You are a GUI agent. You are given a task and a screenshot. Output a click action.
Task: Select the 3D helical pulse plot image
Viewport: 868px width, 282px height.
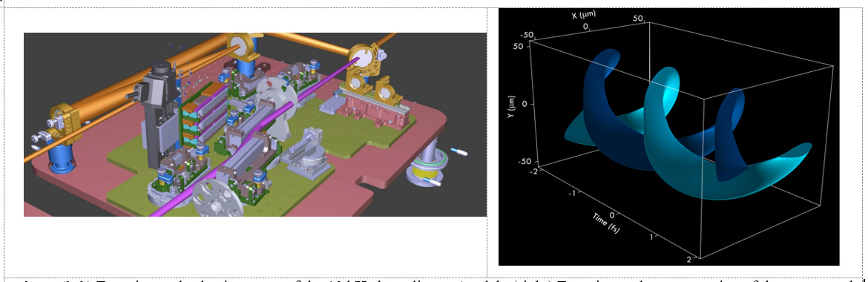(x=668, y=137)
